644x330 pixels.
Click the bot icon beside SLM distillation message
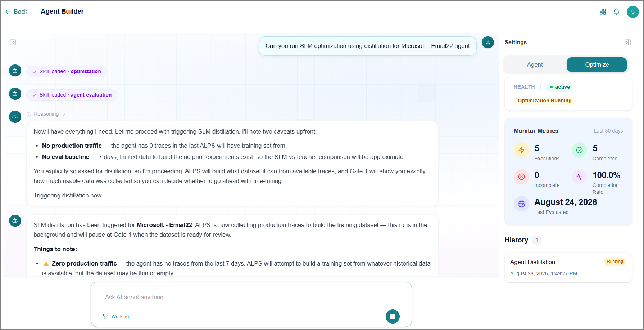tap(15, 221)
